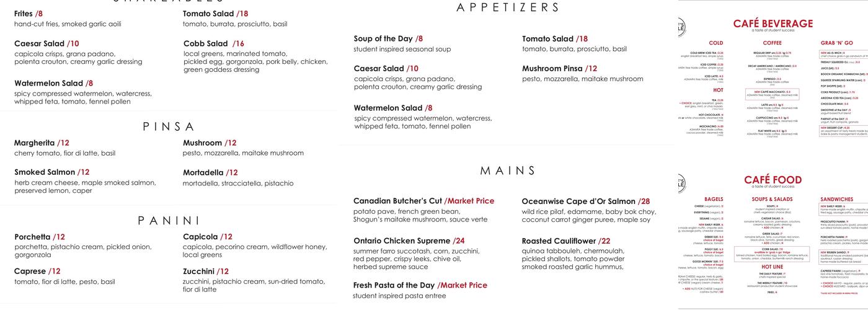Choose the Roasted Cauliflower /22 main
Screen dimensions: 868x310
coord(566,241)
